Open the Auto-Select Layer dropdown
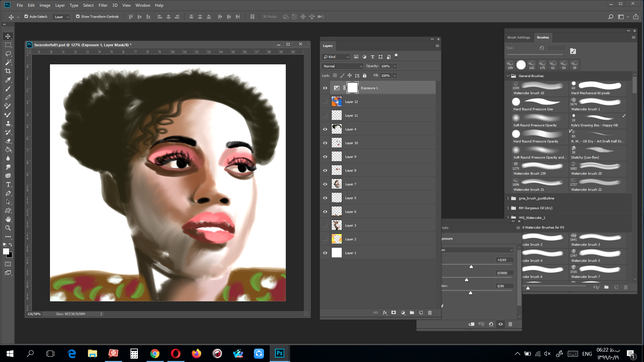The width and height of the screenshot is (644, 362). pyautogui.click(x=61, y=17)
